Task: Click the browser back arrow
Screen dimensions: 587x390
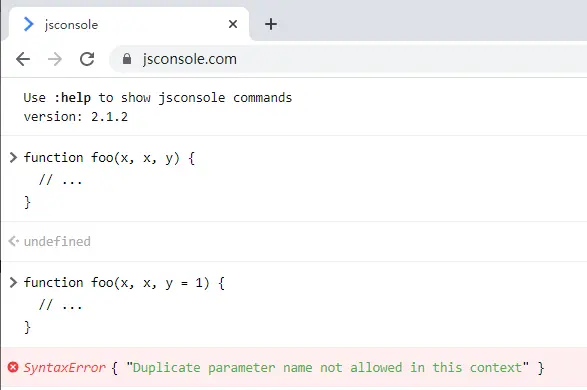Action: point(23,59)
